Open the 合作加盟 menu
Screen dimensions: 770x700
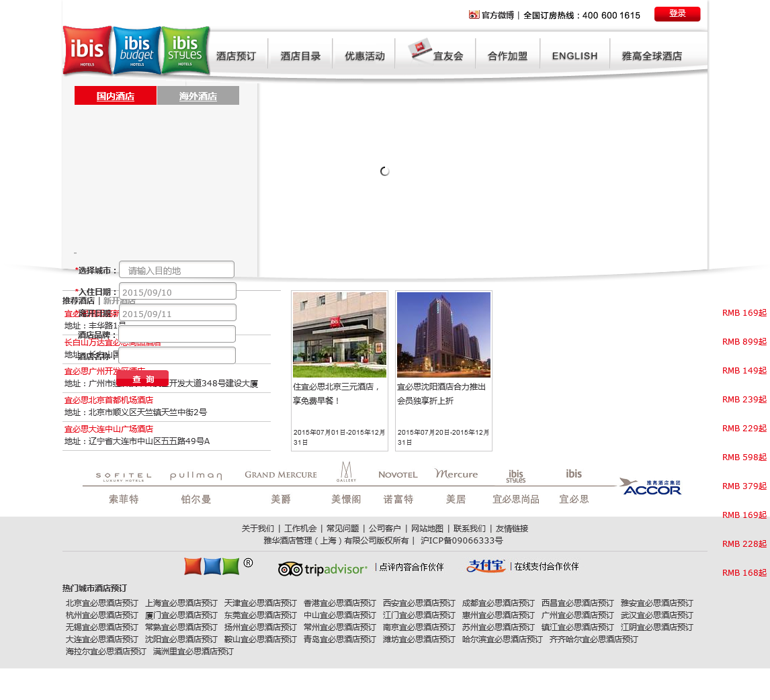[x=507, y=56]
